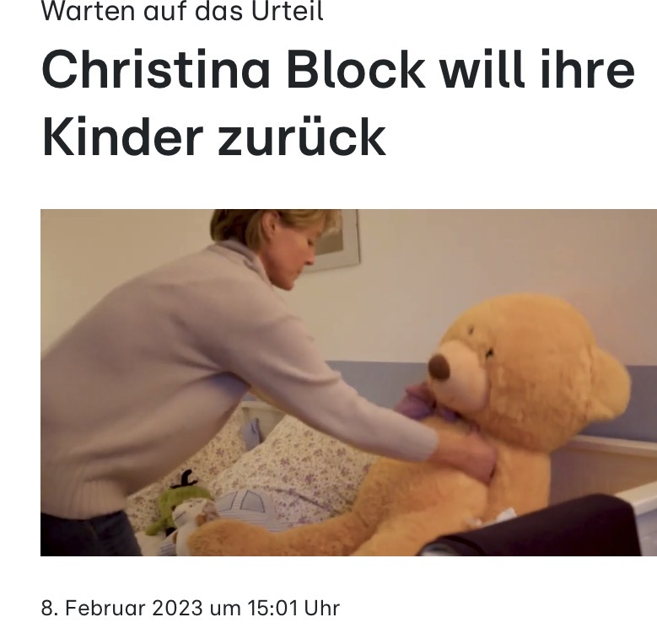Click the name 'Christina Block' in the headline
The image size is (657, 644).
(234, 69)
